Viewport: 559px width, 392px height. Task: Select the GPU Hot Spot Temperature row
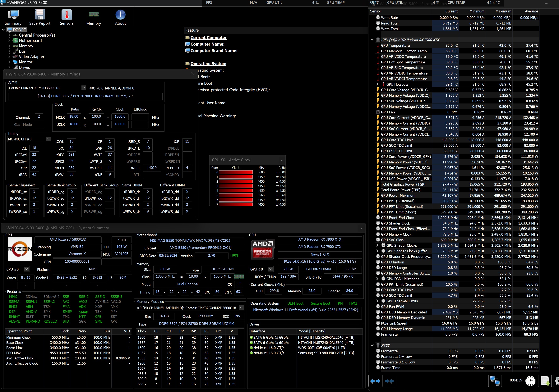coord(454,62)
